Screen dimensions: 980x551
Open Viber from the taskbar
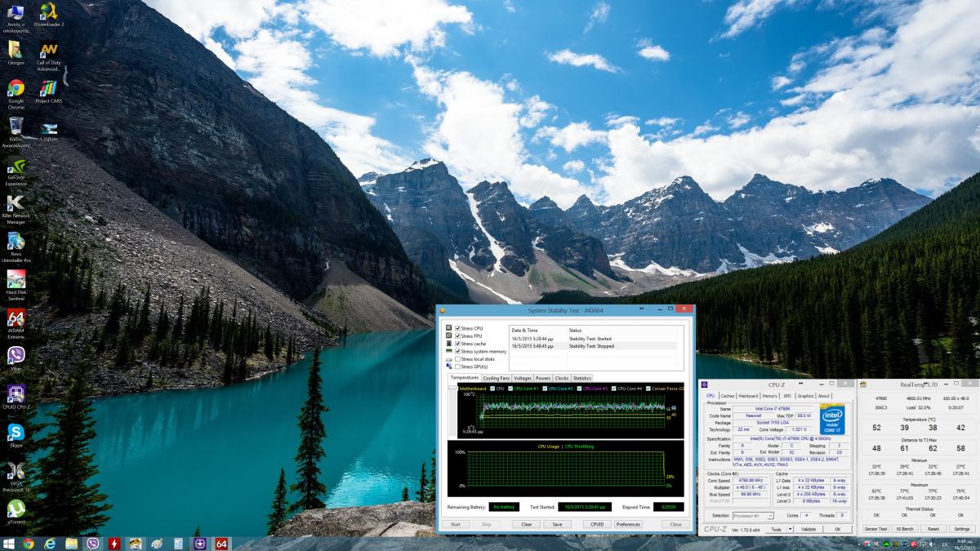pos(93,543)
